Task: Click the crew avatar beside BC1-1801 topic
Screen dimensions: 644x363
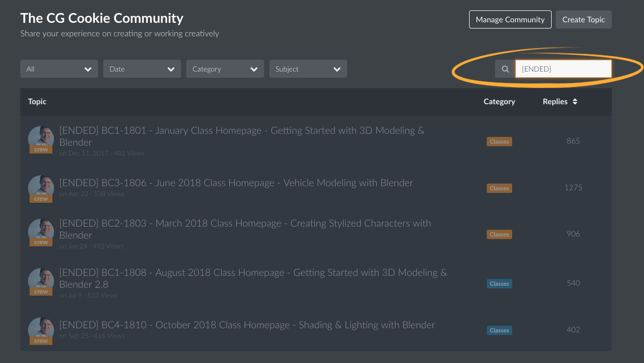Action: (40, 139)
